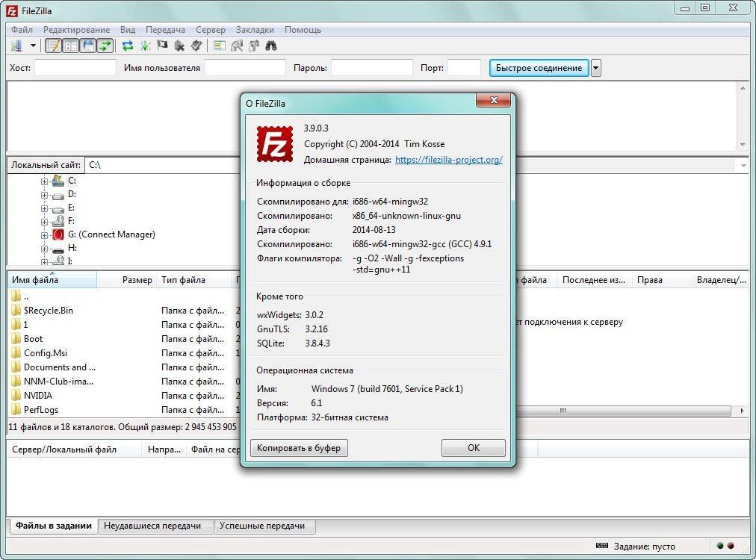Select G: (Connect Manager) drive icon
This screenshot has width=756, height=560.
(58, 234)
